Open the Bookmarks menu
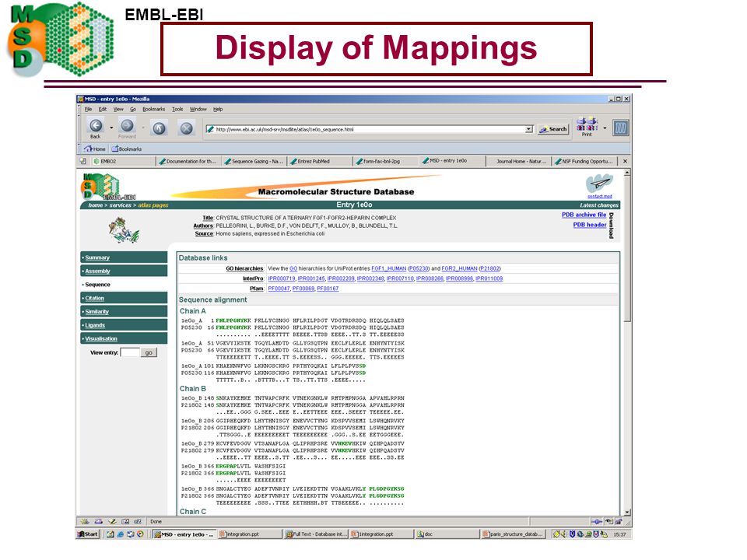 [x=153, y=109]
